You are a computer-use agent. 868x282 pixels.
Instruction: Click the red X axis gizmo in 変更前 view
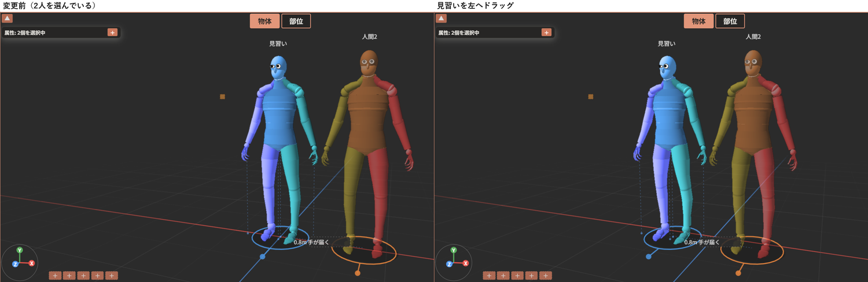(32, 263)
